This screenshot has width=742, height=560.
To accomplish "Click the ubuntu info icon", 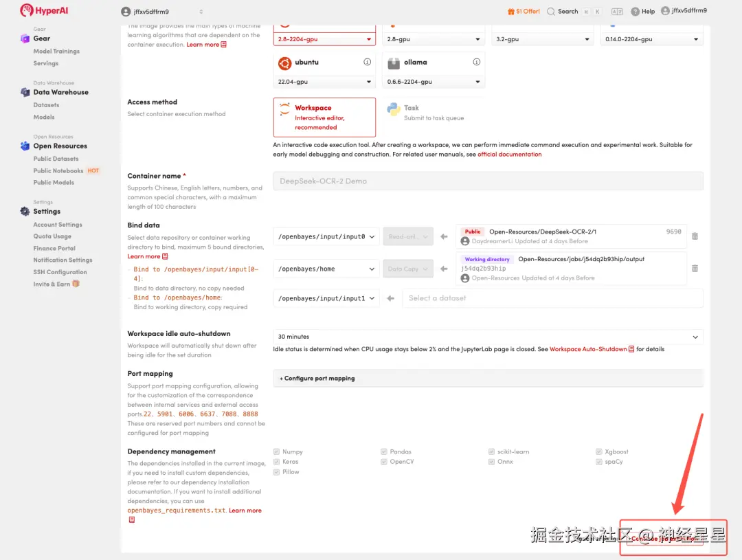I will click(x=367, y=62).
